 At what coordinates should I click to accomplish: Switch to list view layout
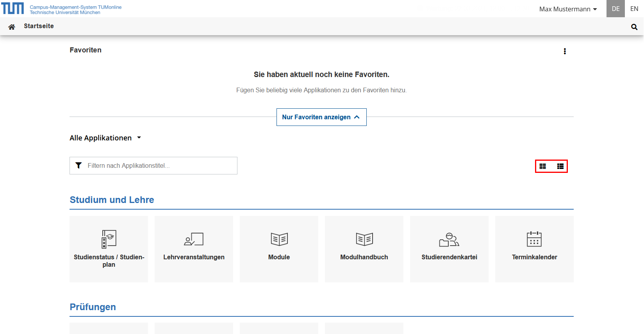560,166
